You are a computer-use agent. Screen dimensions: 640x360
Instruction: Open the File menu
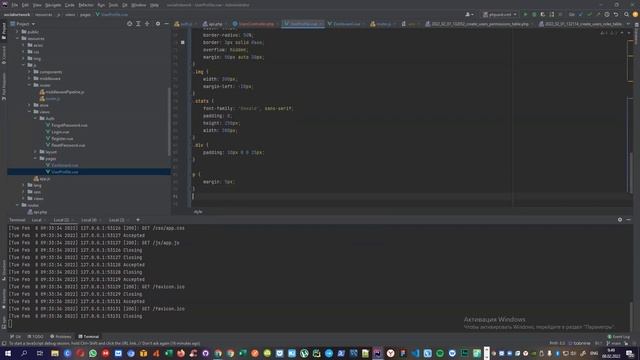(x=15, y=5)
